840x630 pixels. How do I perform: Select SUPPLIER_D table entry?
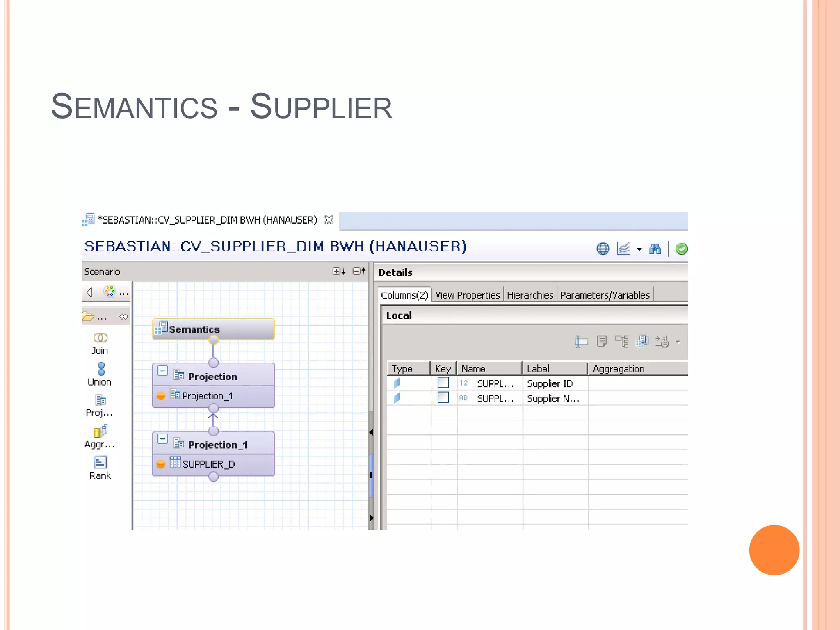[213, 464]
